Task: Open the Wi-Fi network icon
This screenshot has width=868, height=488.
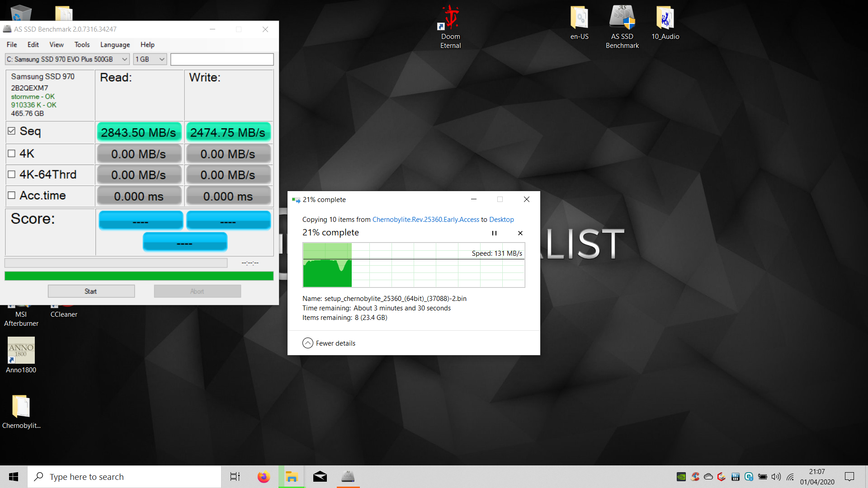Action: [790, 477]
